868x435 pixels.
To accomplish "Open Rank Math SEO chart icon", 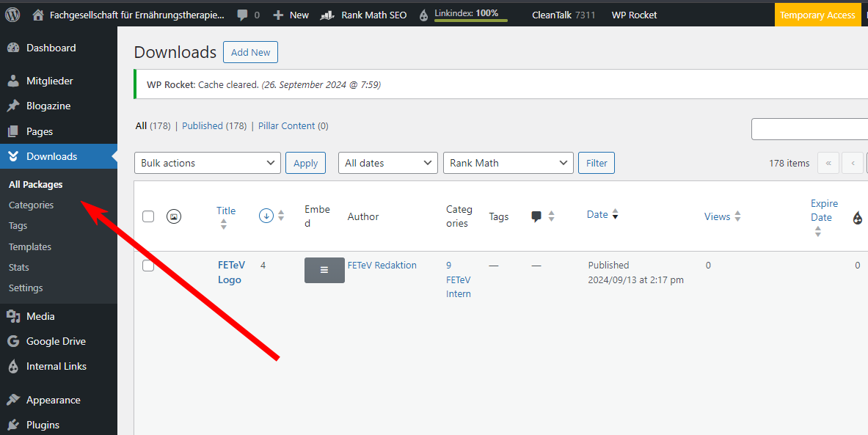I will (327, 15).
